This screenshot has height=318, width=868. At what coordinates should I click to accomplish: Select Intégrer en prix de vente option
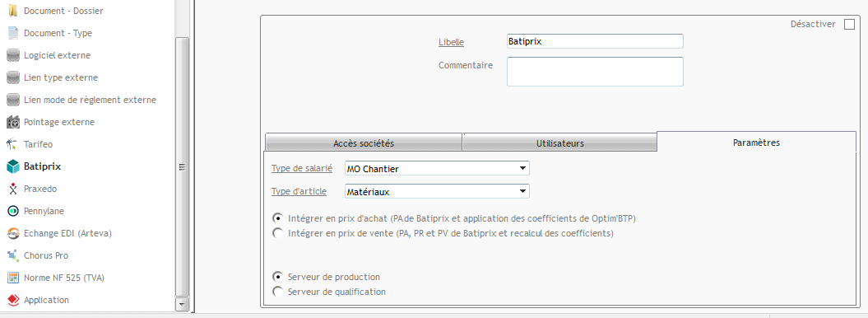[x=278, y=233]
